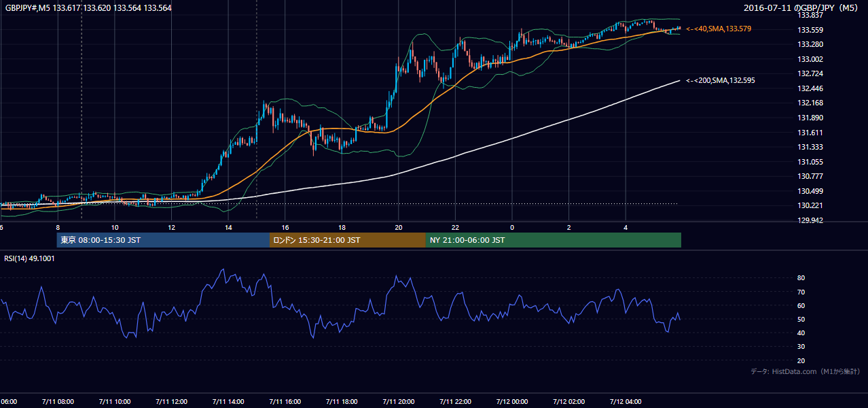The height and width of the screenshot is (408, 868).
Task: Click bottom time label 7/12 00:00
Action: tap(512, 402)
